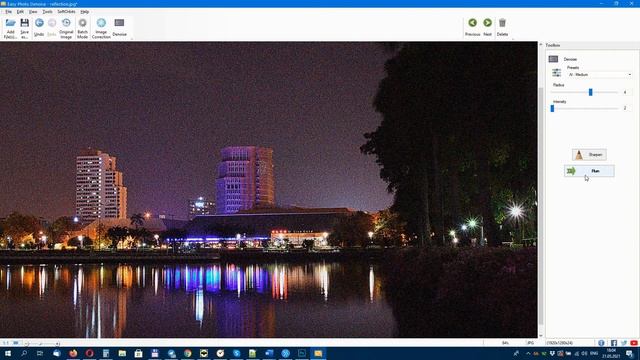This screenshot has height=360, width=640.
Task: Open the info icon in status bar
Action: pyautogui.click(x=601, y=343)
